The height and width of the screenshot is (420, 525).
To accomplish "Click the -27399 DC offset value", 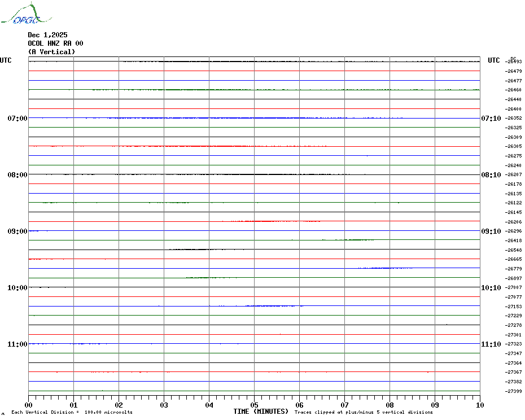I will 514,391.
